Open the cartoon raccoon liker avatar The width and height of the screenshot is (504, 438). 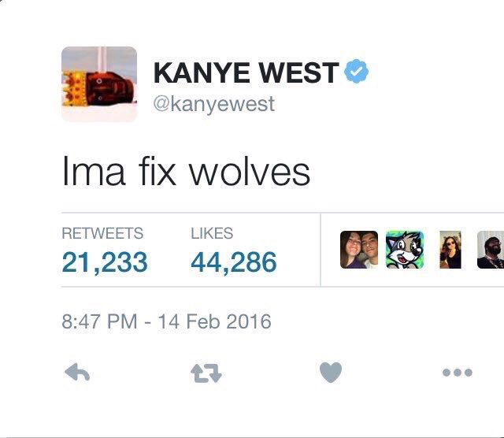[x=405, y=250]
